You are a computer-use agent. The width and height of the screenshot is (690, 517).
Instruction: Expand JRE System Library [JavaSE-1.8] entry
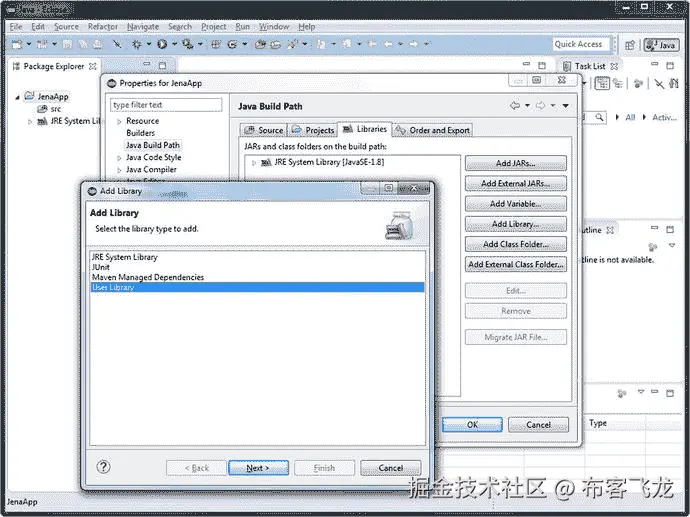253,163
